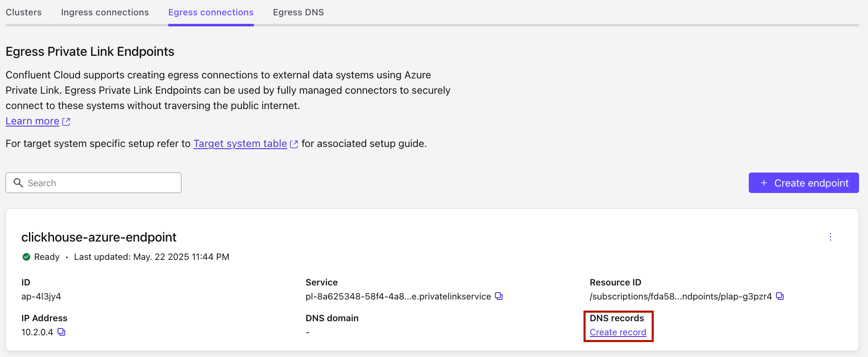Viewport: 868px width, 357px height.
Task: Select the Egress connections tab
Action: tap(211, 12)
